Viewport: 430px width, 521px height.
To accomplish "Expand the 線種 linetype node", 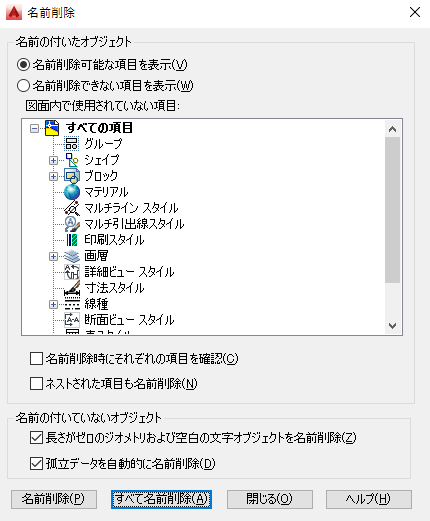I will pos(53,304).
